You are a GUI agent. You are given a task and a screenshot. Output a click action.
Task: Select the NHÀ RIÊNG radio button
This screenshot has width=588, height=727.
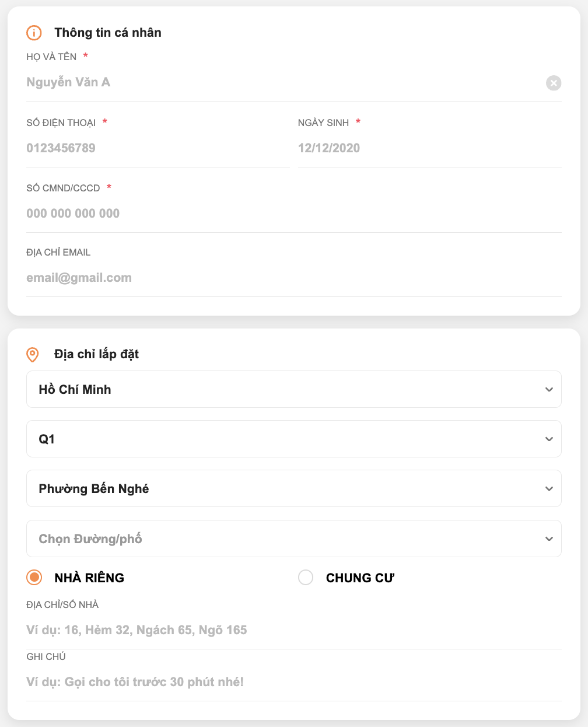pyautogui.click(x=34, y=578)
